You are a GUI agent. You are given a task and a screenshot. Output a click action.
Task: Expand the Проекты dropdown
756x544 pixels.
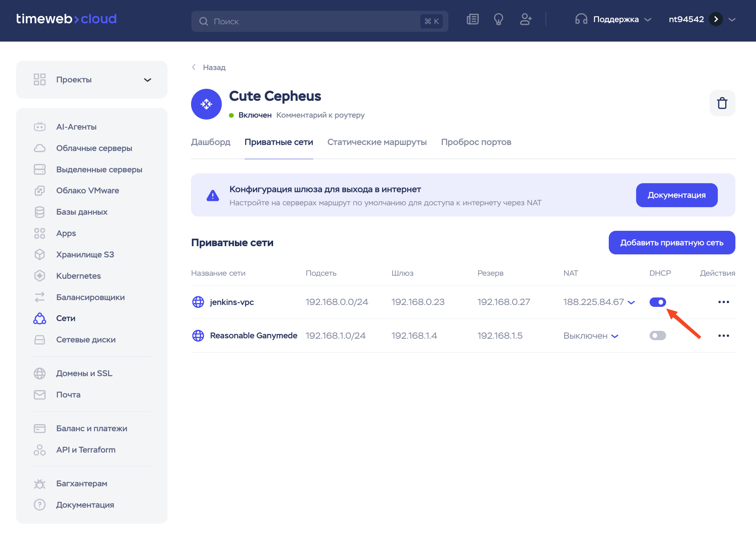[148, 80]
